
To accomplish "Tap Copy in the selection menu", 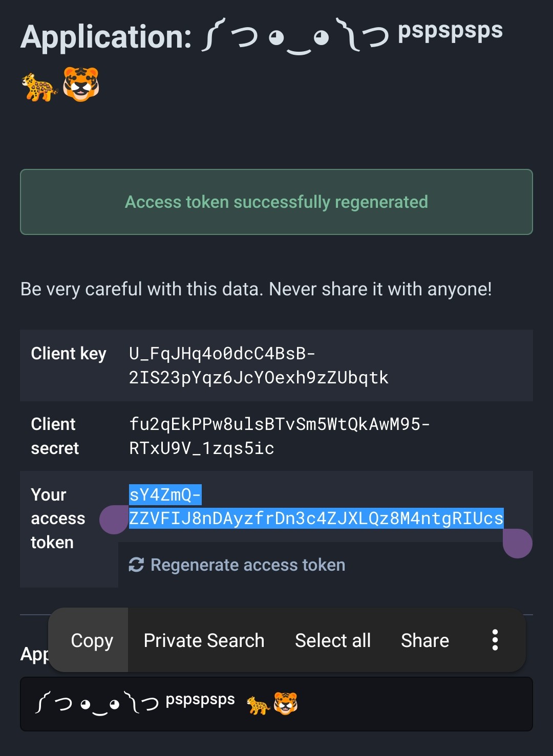I will 92,640.
